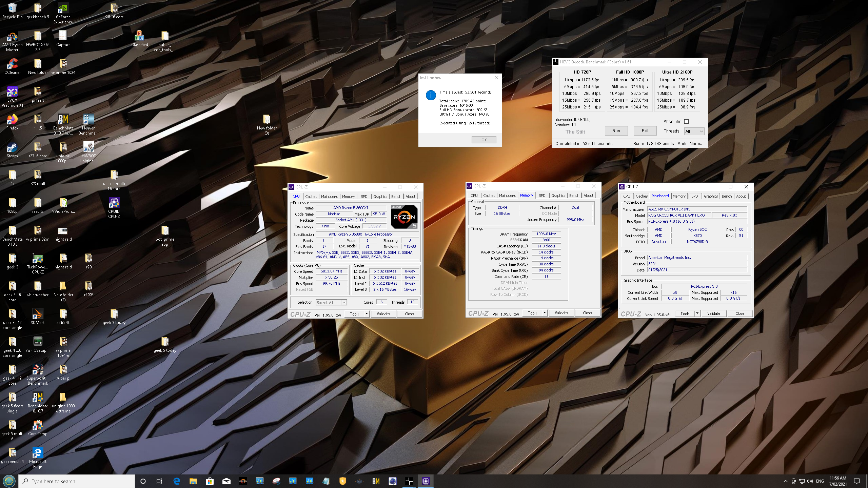
Task: Click OK in the Test finished dialog
Action: tap(484, 140)
